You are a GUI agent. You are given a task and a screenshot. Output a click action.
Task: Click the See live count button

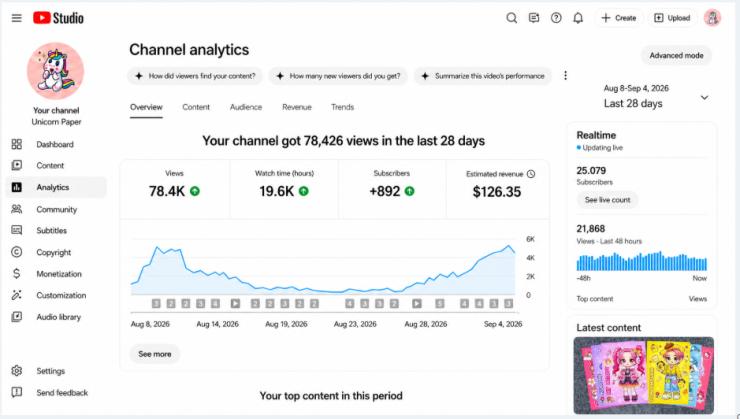(607, 200)
